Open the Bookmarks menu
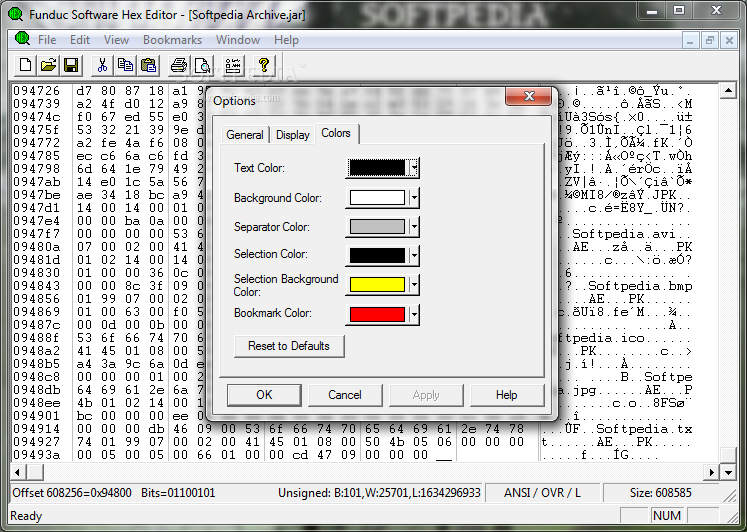Image resolution: width=747 pixels, height=532 pixels. coord(172,40)
